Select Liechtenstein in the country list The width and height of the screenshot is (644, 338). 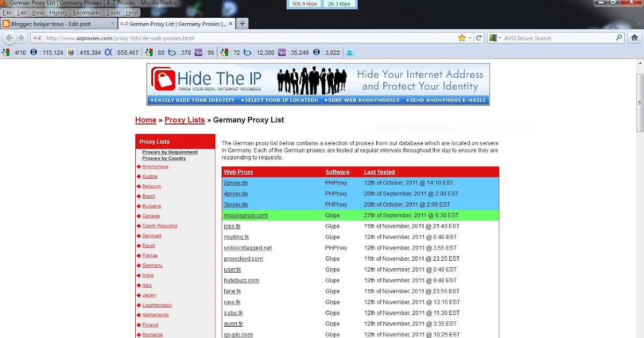(157, 305)
